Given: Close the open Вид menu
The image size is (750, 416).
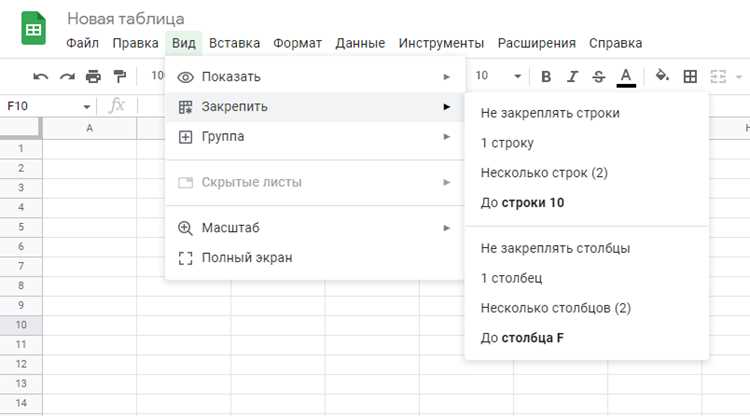Looking at the screenshot, I should point(184,43).
